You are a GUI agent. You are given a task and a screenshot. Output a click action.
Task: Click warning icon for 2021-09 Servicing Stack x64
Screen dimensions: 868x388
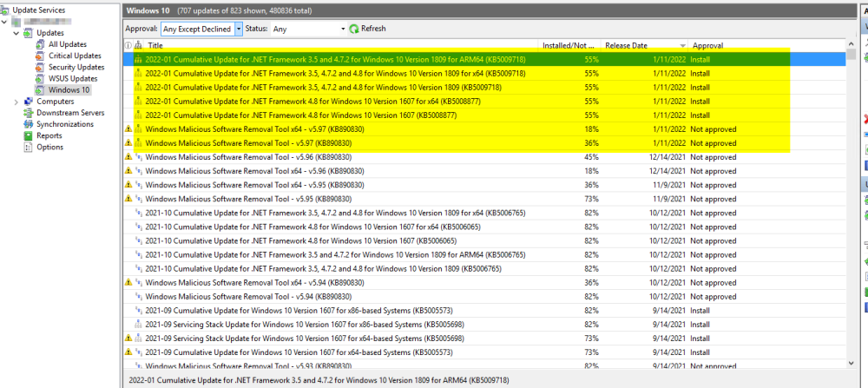coord(128,339)
